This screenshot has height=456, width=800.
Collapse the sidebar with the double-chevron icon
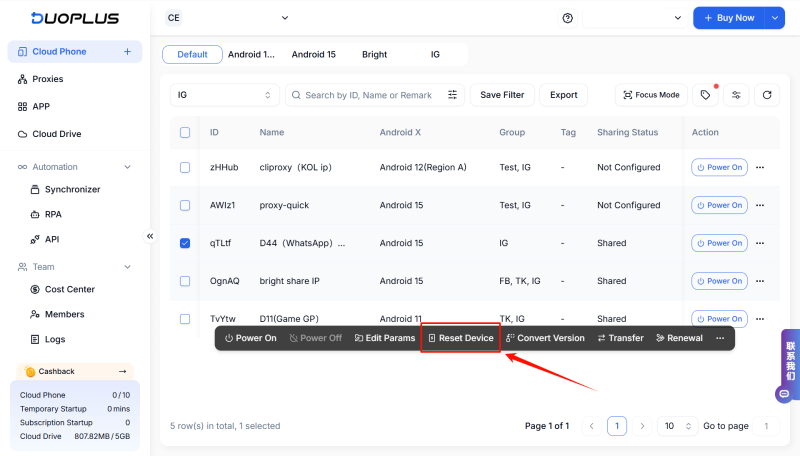coord(150,236)
